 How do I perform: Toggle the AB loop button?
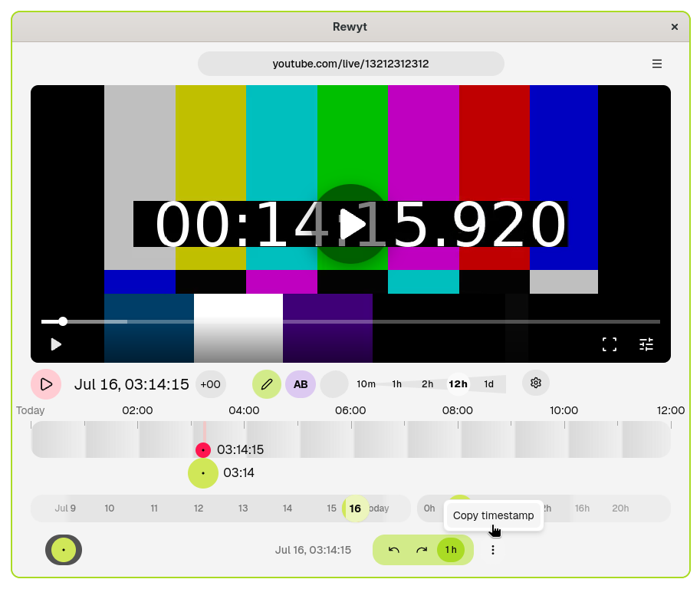point(301,384)
